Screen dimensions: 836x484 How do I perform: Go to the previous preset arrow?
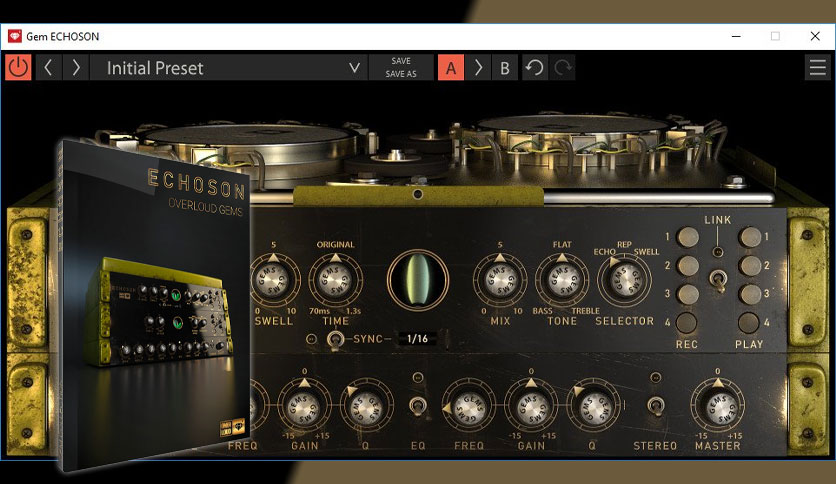48,68
